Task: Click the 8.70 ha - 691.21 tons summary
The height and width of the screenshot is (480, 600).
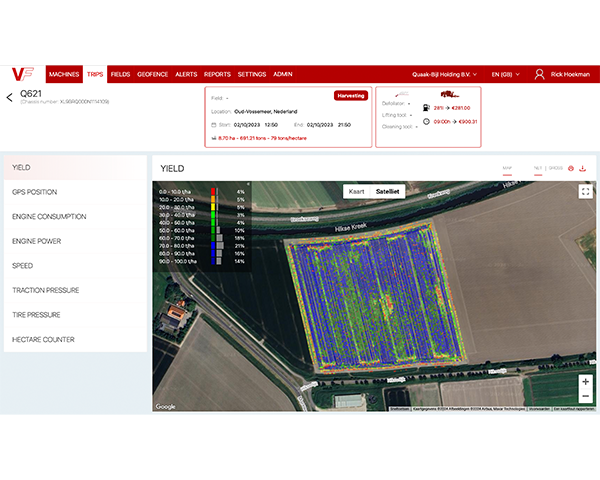Action: [x=262, y=138]
